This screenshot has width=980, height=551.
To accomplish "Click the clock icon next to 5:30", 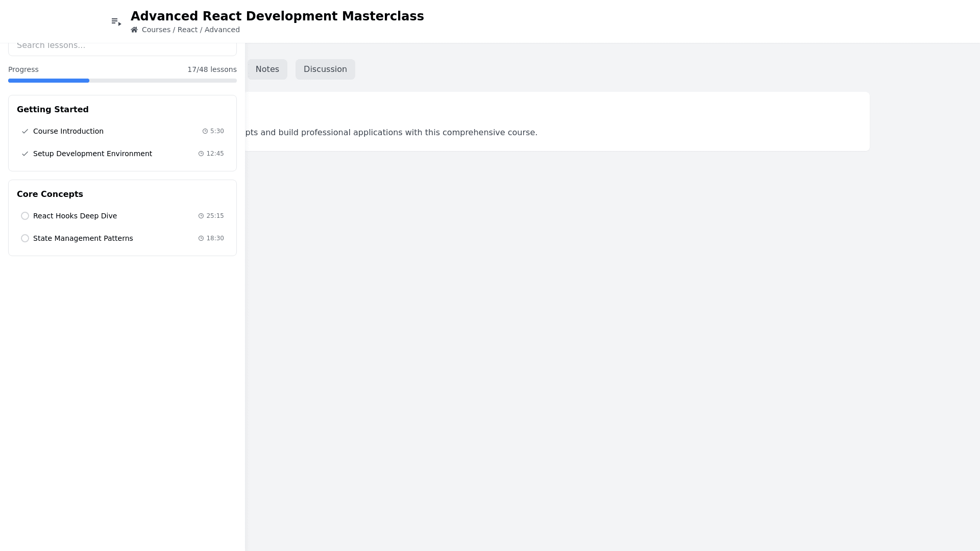I will coord(205,131).
